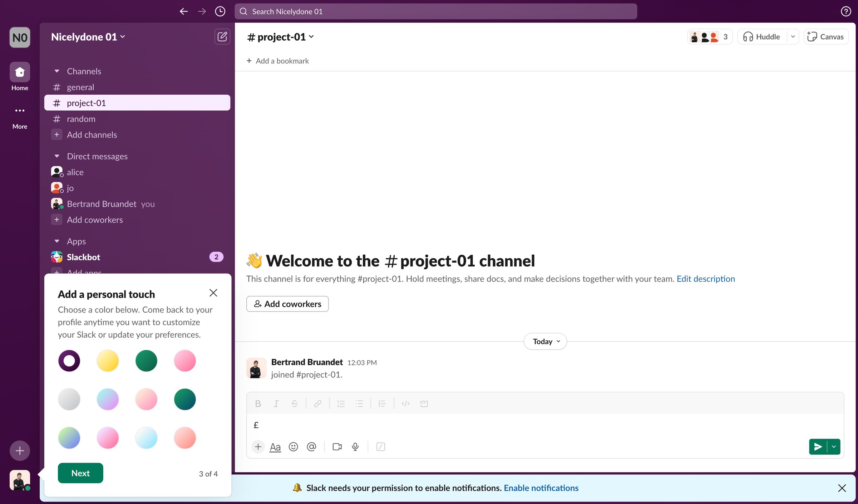Open send options dropdown beside send button

point(834,447)
